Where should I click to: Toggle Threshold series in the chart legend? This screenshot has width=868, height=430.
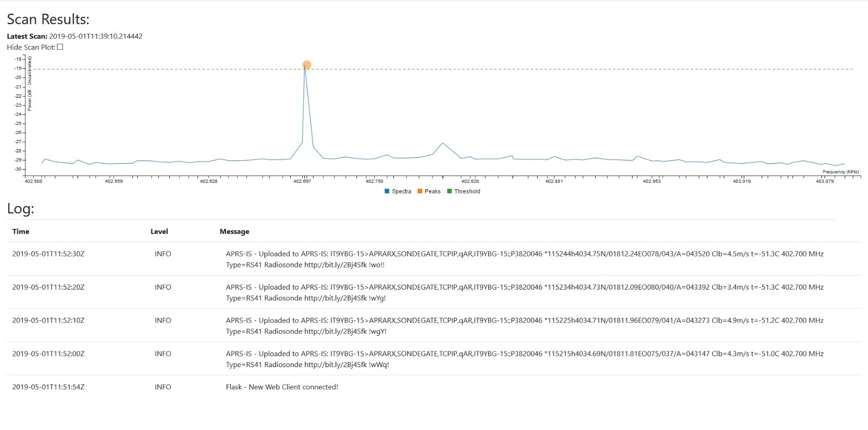coord(463,191)
